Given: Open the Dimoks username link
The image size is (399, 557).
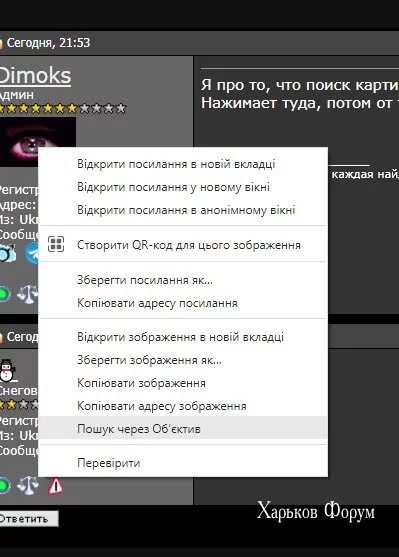Looking at the screenshot, I should coord(35,76).
